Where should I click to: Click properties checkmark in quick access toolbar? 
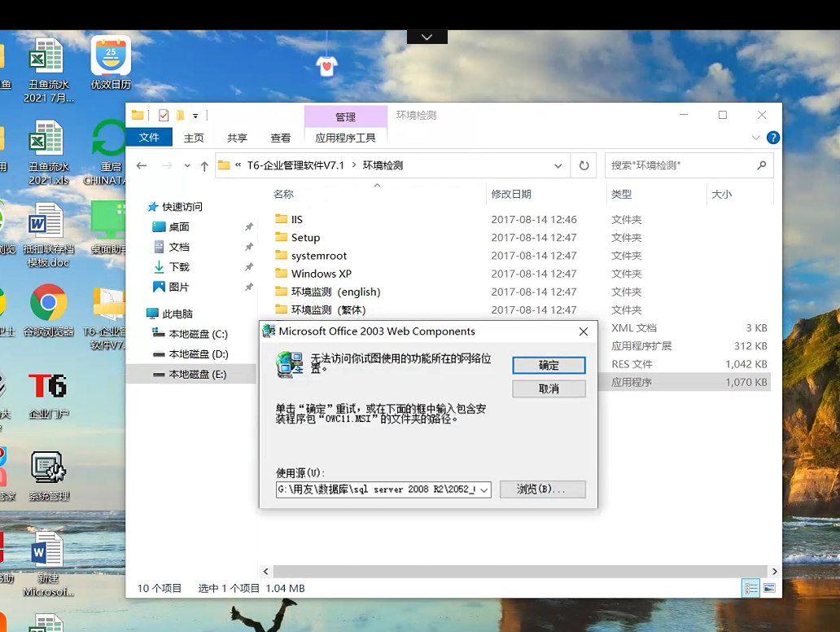pyautogui.click(x=164, y=116)
